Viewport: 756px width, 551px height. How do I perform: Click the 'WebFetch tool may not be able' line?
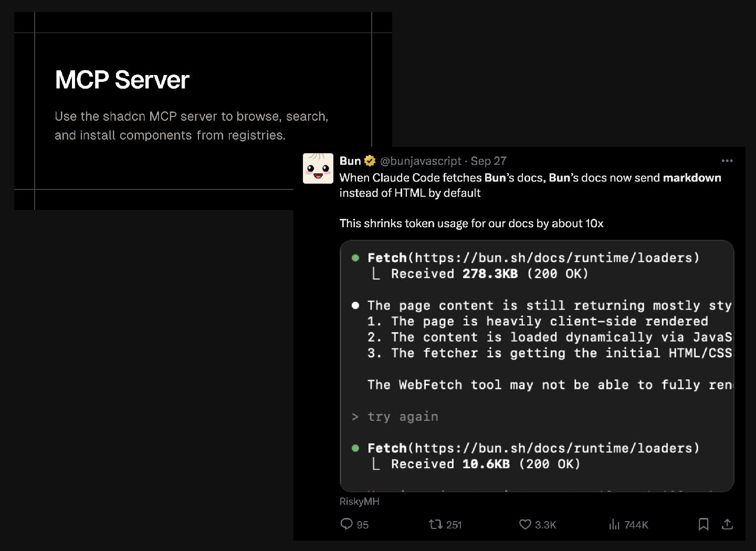[x=550, y=385]
